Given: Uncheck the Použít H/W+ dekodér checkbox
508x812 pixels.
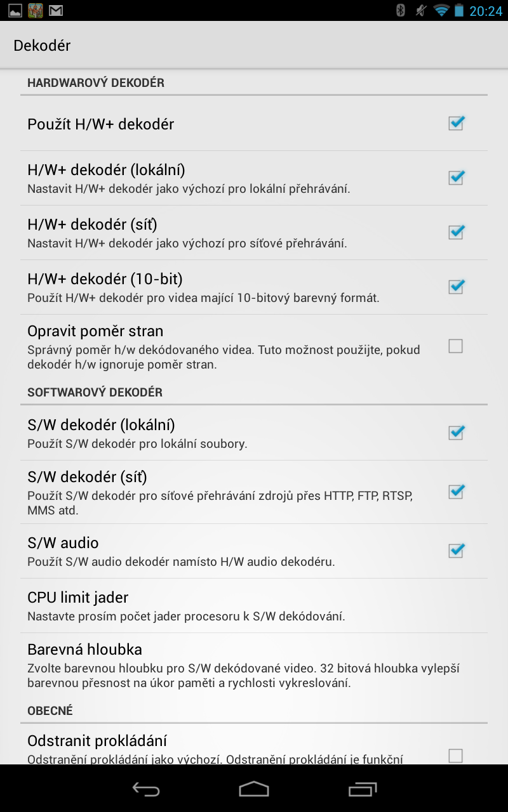Looking at the screenshot, I should click(456, 123).
